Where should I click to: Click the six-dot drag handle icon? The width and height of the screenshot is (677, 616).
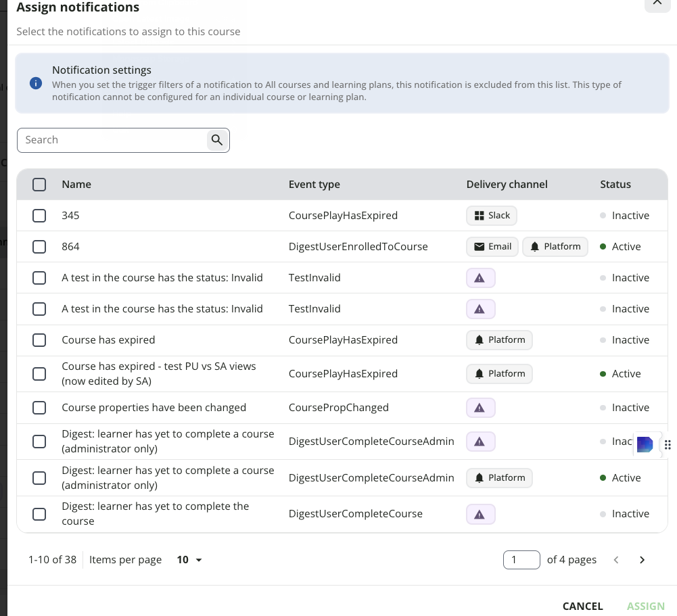tap(668, 445)
